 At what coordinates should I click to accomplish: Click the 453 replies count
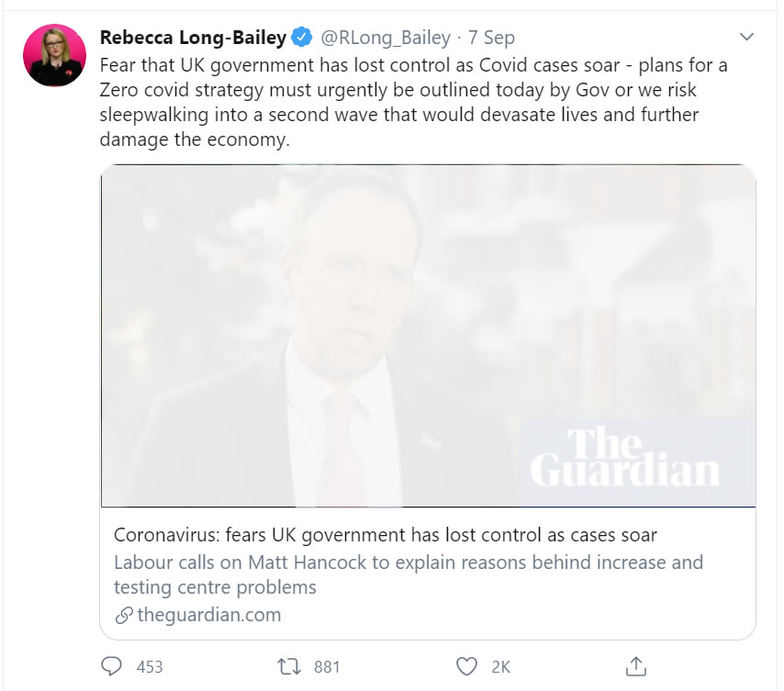[x=149, y=667]
